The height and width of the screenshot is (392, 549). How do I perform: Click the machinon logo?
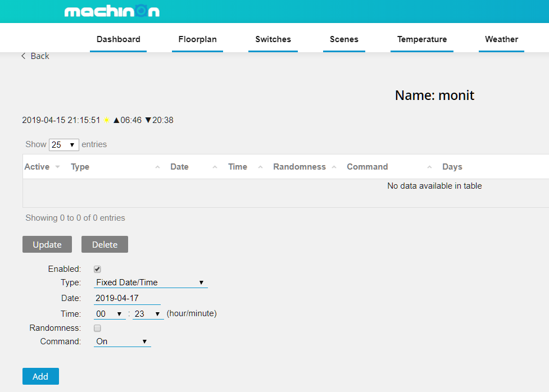click(x=112, y=11)
